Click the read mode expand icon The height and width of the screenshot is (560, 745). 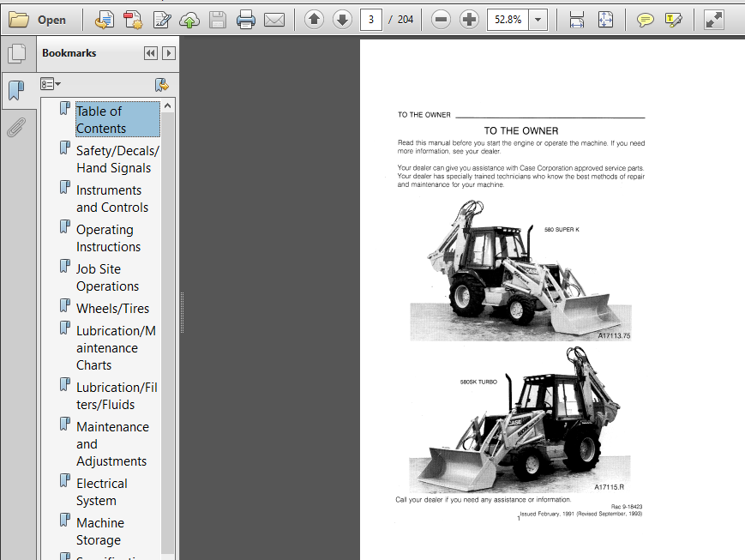(x=713, y=20)
